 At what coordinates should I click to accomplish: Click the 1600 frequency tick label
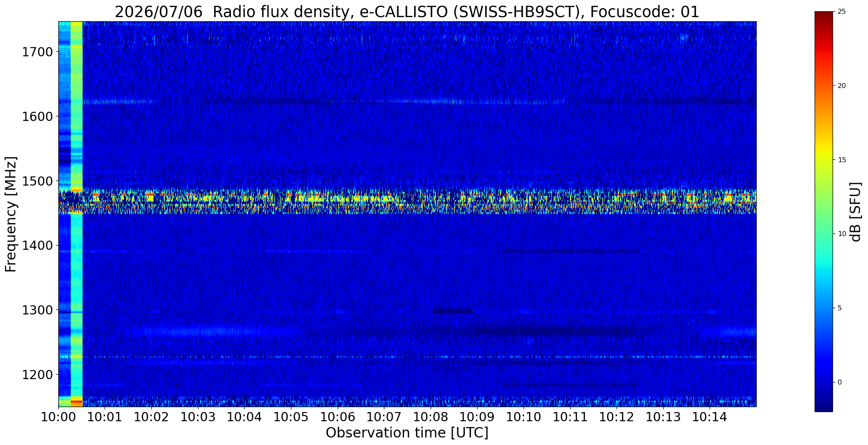coord(37,116)
